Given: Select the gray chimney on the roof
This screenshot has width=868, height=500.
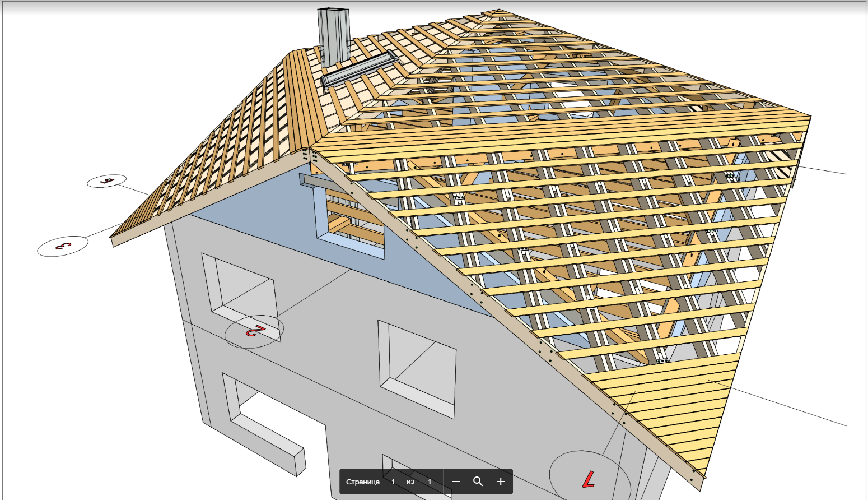Looking at the screenshot, I should tap(334, 37).
